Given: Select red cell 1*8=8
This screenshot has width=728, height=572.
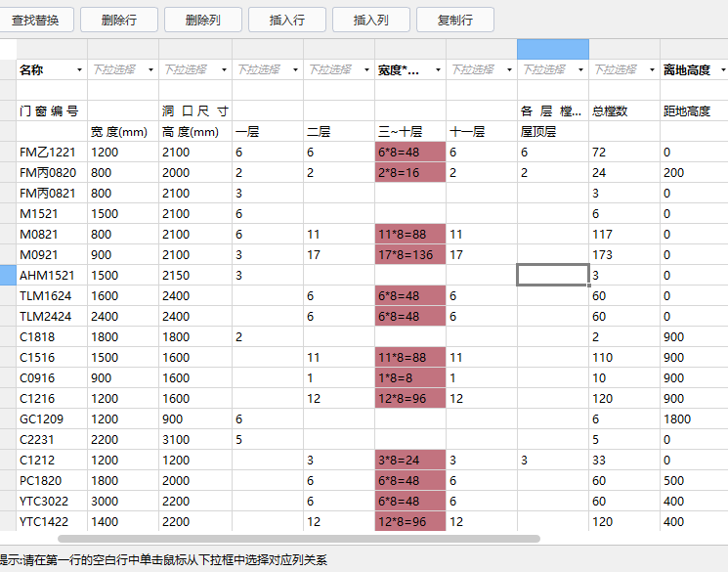Looking at the screenshot, I should [x=410, y=377].
